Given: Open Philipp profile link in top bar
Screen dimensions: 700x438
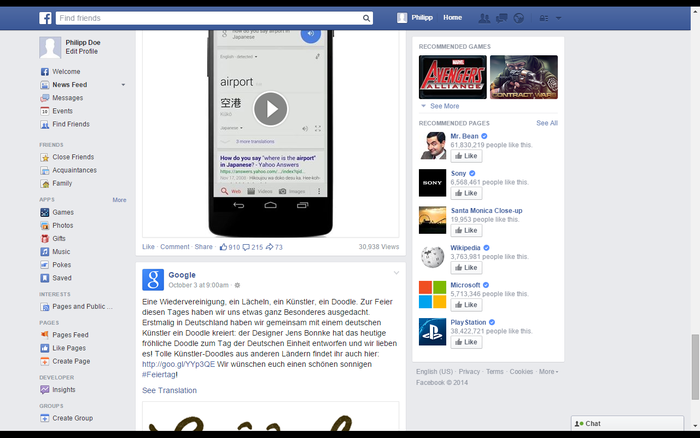Looking at the screenshot, I should [x=422, y=17].
